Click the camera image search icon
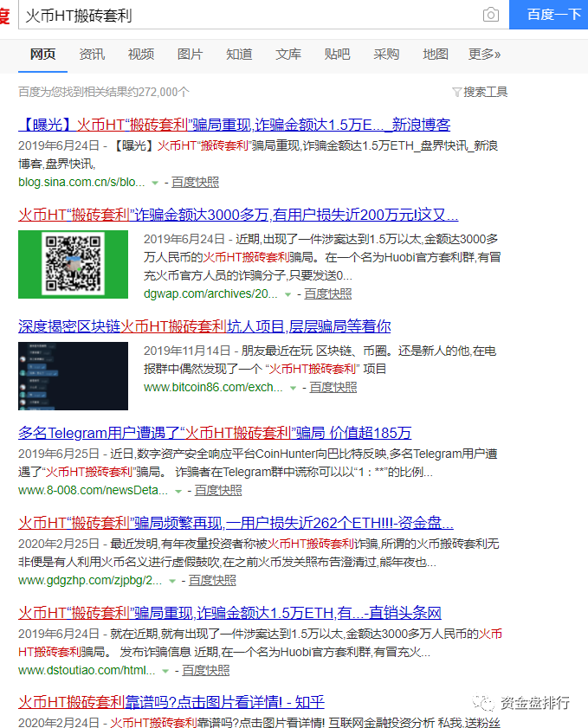Viewport: 588px width, 728px height. 490,15
